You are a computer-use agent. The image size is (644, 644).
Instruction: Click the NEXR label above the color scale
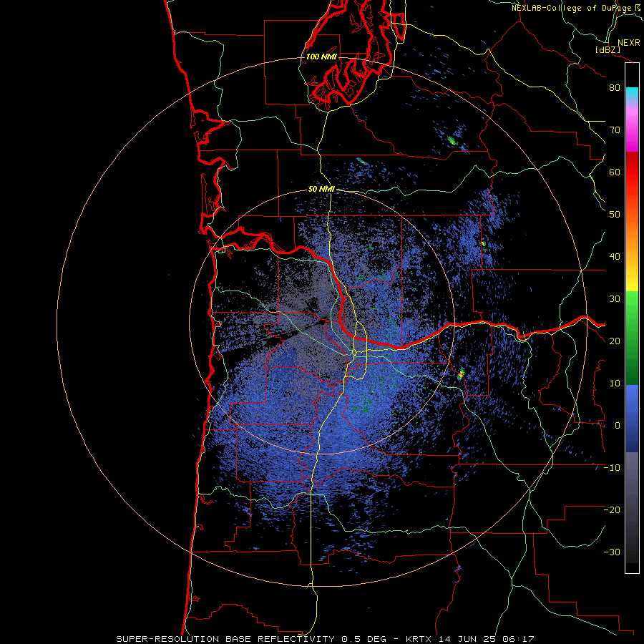(628, 43)
